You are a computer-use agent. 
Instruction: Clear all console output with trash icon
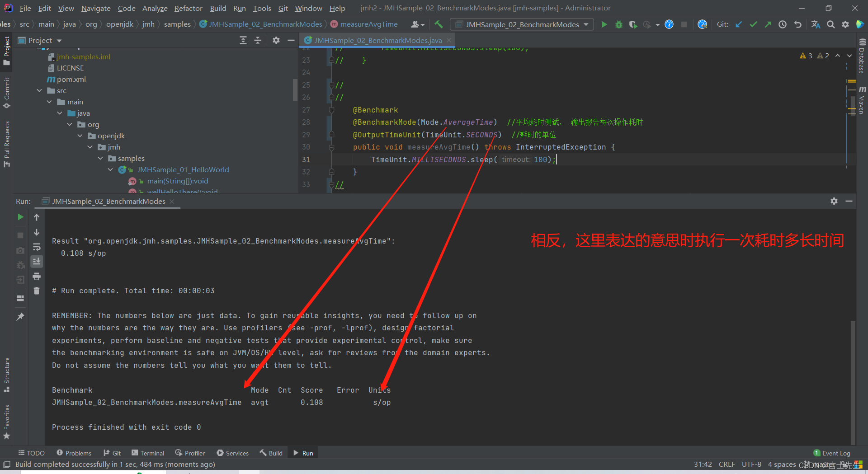pos(37,291)
